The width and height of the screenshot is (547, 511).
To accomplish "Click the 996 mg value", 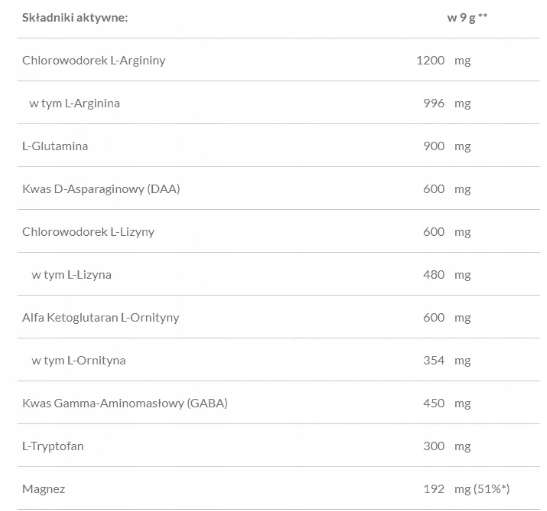I will [x=447, y=103].
